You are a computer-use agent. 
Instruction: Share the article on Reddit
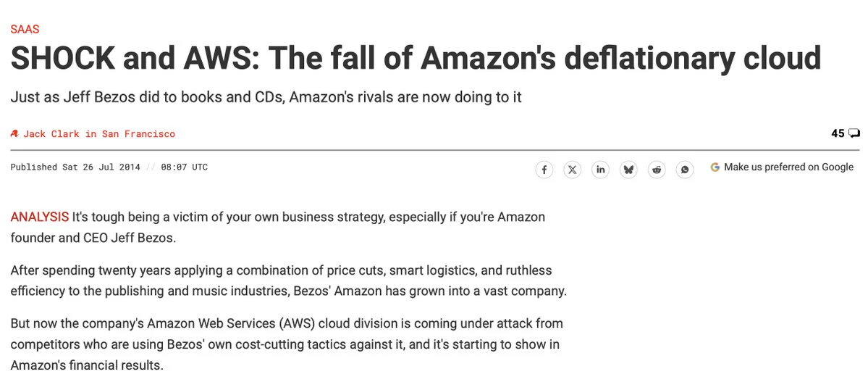click(657, 170)
